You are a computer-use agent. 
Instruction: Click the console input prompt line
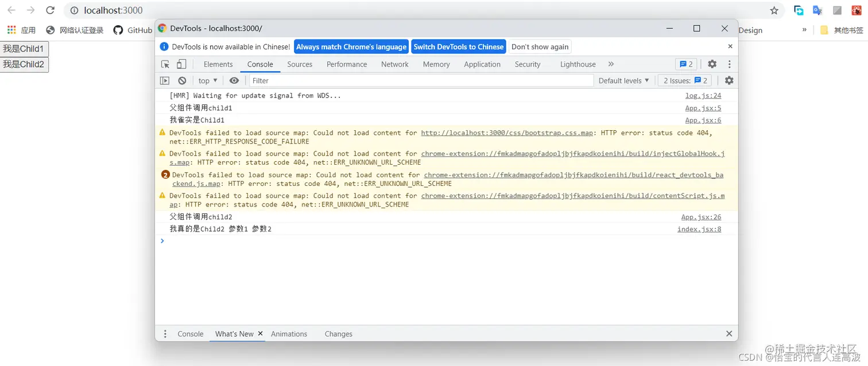tap(447, 241)
